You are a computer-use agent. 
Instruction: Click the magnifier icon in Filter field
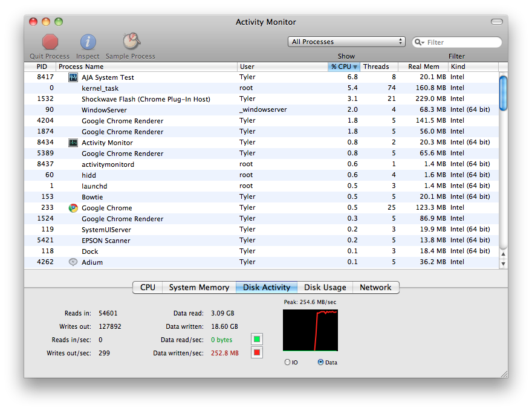click(x=420, y=42)
